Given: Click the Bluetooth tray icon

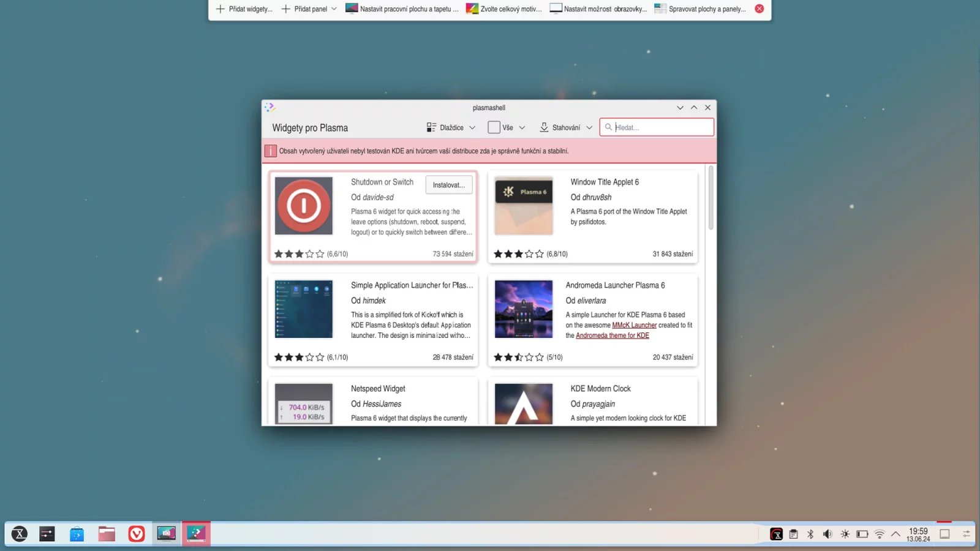Looking at the screenshot, I should coord(810,534).
